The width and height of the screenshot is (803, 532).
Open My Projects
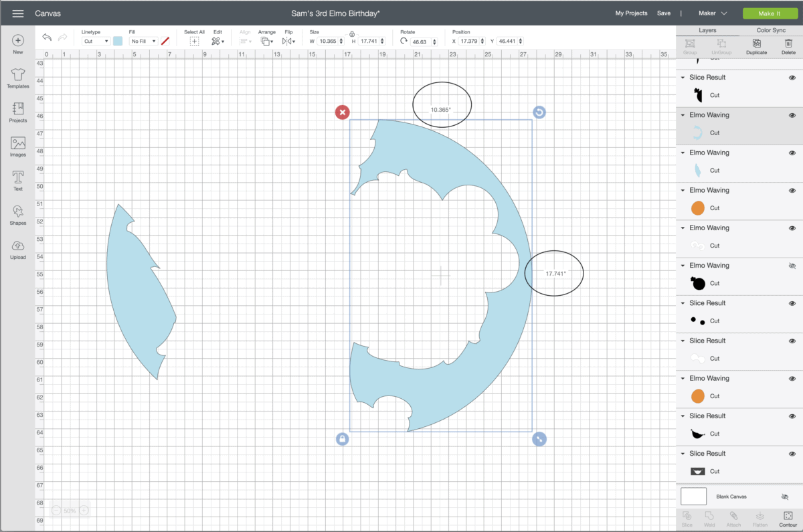tap(631, 13)
